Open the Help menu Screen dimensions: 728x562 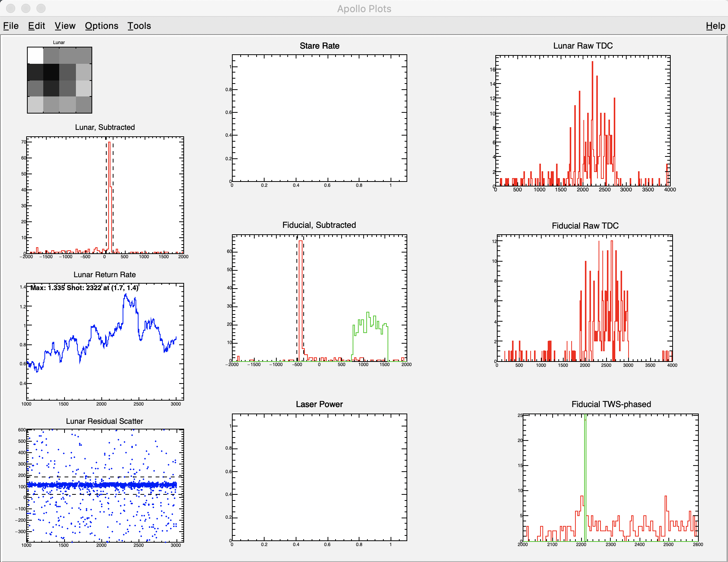pos(715,26)
